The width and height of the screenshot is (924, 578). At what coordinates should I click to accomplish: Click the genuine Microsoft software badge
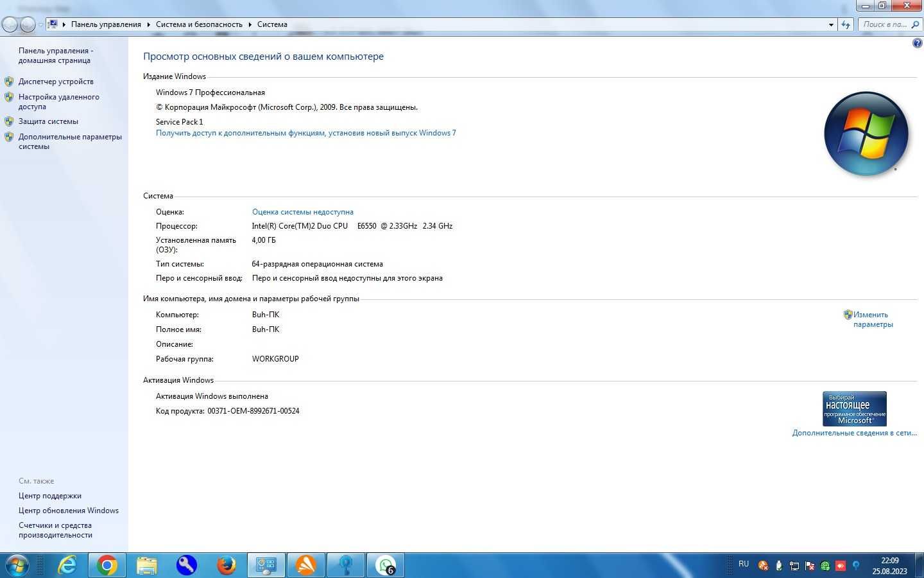pyautogui.click(x=855, y=408)
